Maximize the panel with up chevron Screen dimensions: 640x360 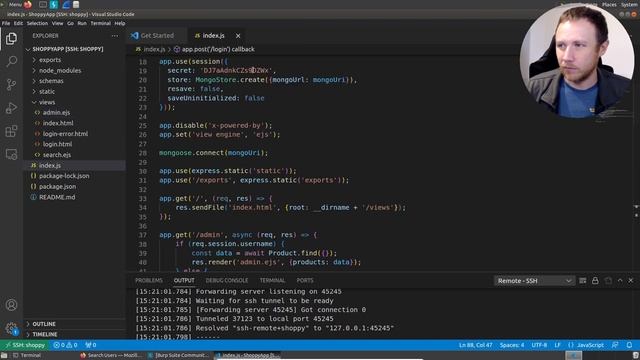coord(620,281)
